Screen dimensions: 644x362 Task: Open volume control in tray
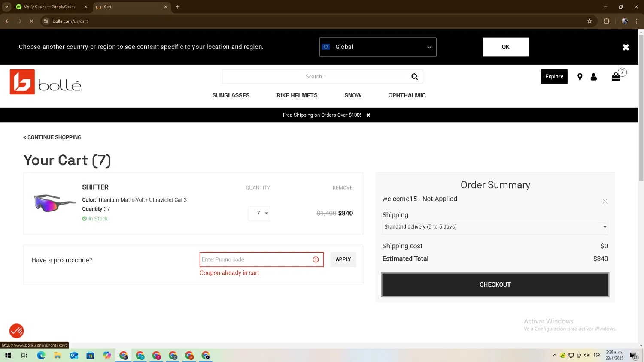587,355
